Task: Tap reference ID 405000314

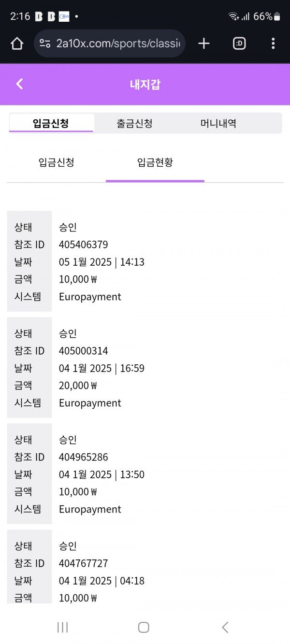Action: [x=84, y=351]
